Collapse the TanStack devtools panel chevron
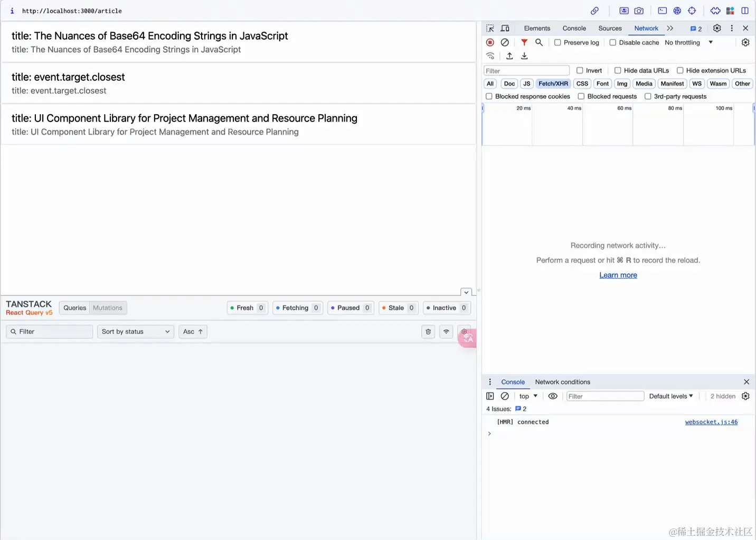 pos(466,292)
